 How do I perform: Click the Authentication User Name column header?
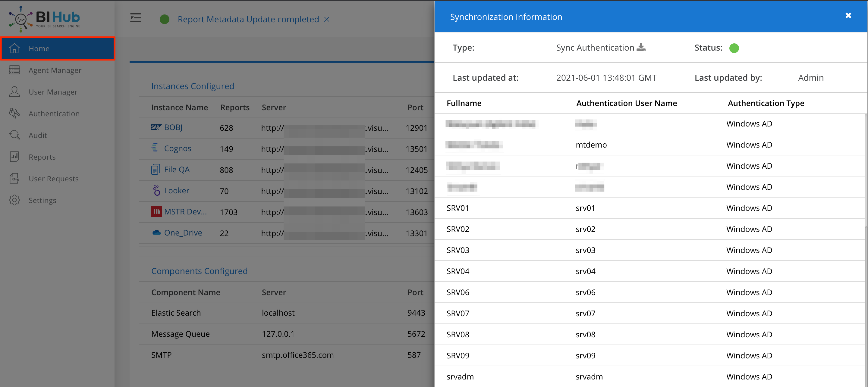[x=626, y=103]
